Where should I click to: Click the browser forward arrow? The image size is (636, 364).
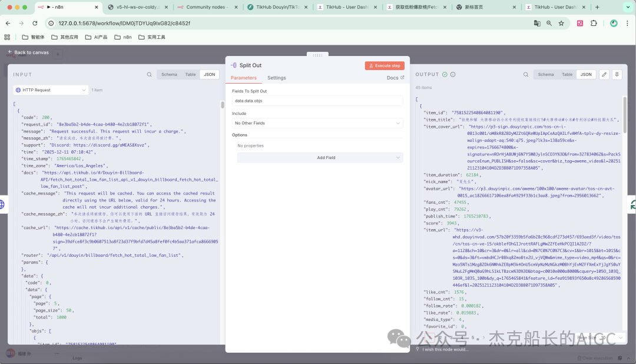22,24
